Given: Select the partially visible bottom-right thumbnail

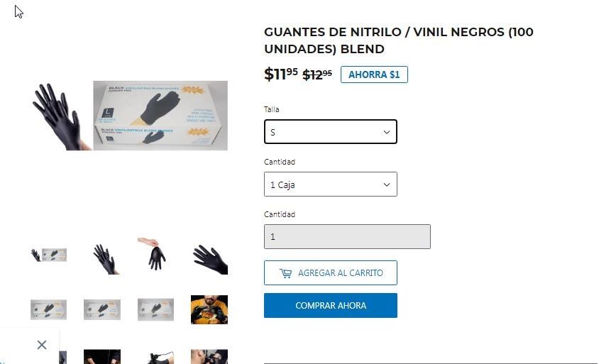Looking at the screenshot, I should [x=209, y=356].
